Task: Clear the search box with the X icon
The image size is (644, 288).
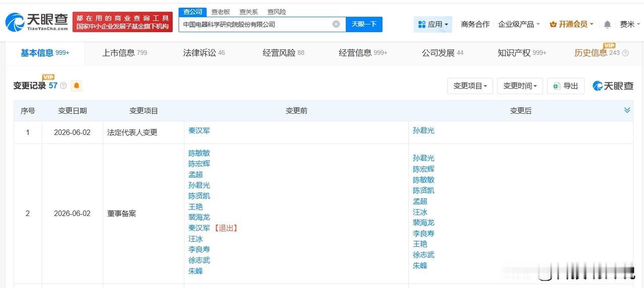Action: coord(336,24)
